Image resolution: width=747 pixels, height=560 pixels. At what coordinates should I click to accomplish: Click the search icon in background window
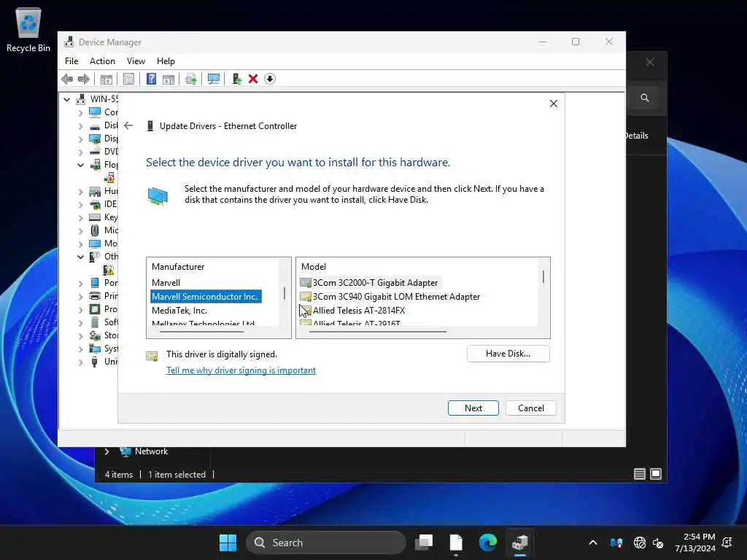(x=645, y=98)
